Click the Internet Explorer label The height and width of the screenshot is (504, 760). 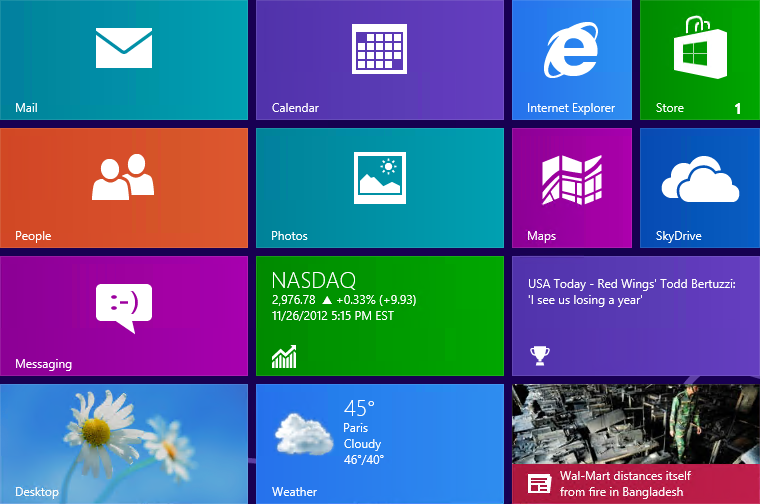pyautogui.click(x=571, y=108)
